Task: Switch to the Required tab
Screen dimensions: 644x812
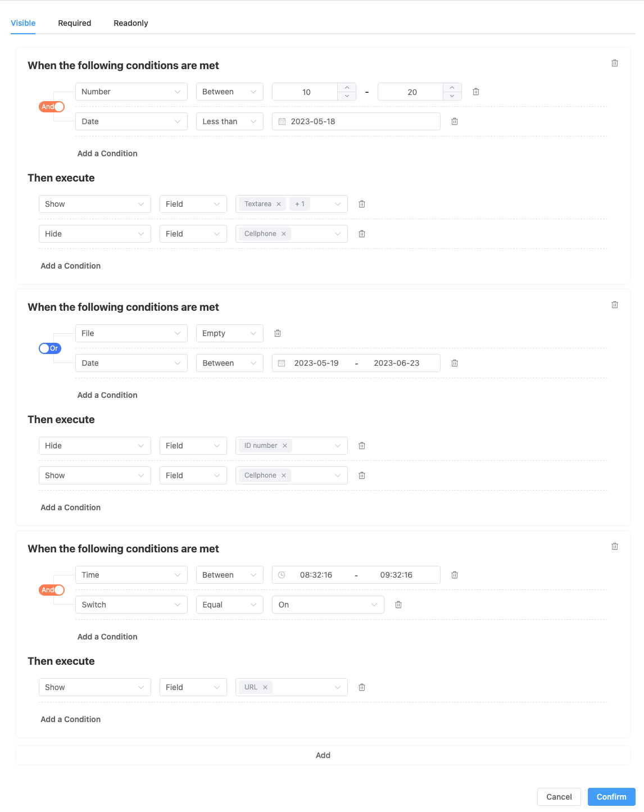Action: 74,23
